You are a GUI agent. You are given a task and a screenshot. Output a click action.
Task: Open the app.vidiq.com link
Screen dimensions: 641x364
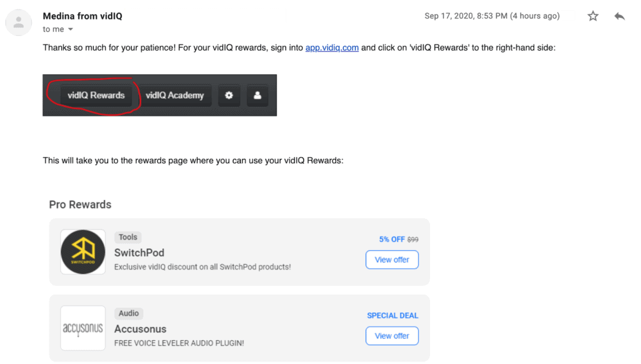coord(332,48)
